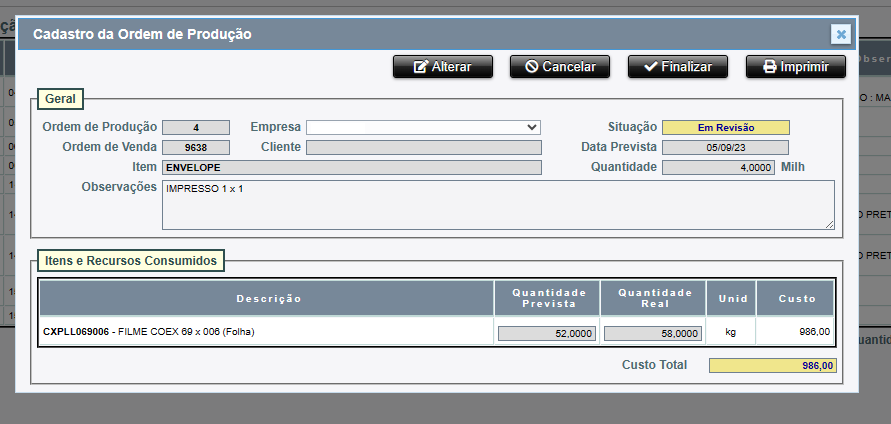Viewport: 891px width, 424px height.
Task: Grab the Observações text area resize handle
Action: coord(829,225)
